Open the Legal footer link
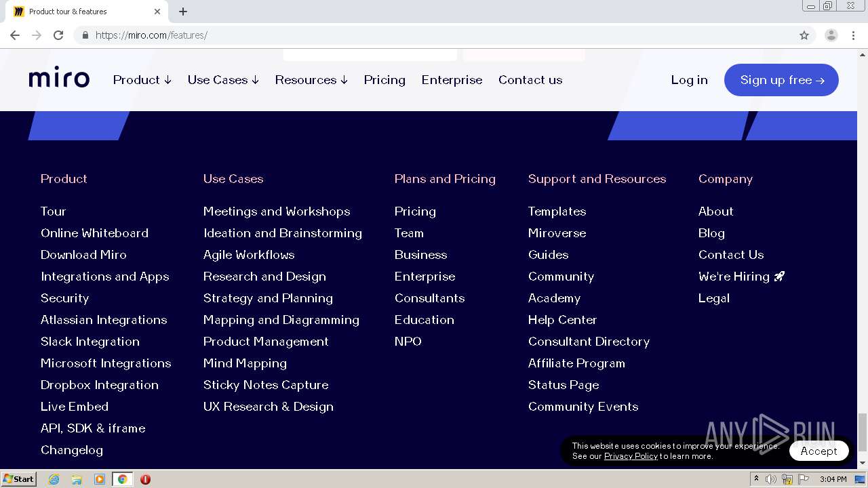 pyautogui.click(x=714, y=298)
